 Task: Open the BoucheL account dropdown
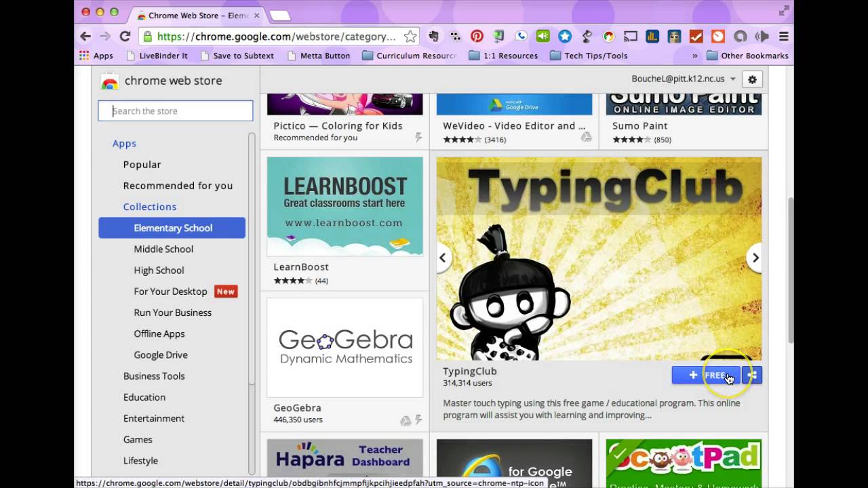click(x=684, y=79)
